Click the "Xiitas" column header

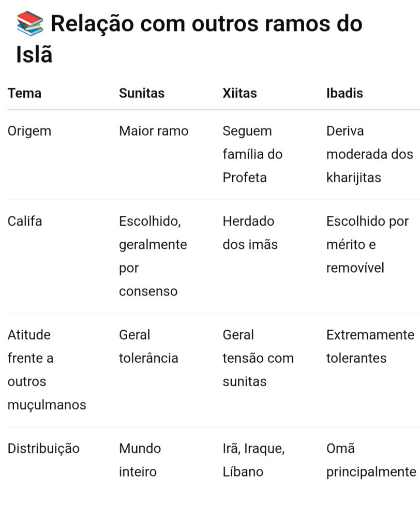[239, 93]
